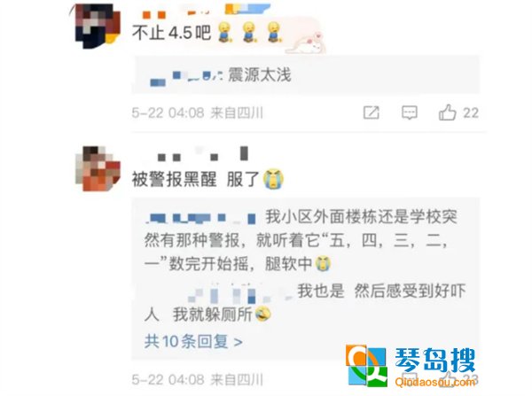Click the laughing emoji after '躲厕所'

point(263,314)
